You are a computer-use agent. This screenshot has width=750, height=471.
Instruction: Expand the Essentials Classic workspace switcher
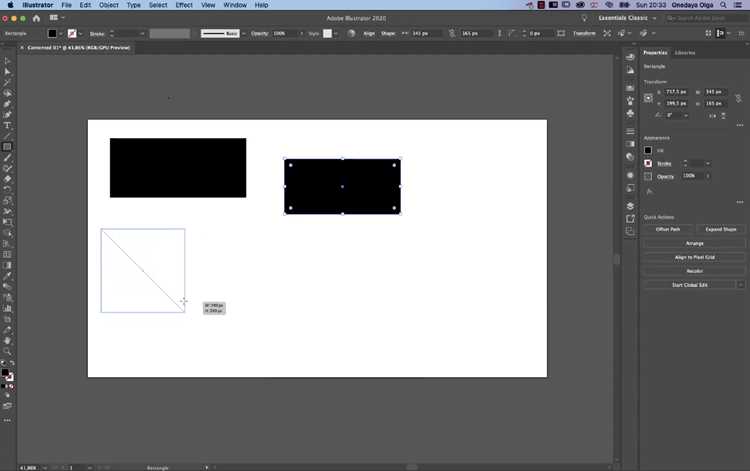tap(654, 18)
